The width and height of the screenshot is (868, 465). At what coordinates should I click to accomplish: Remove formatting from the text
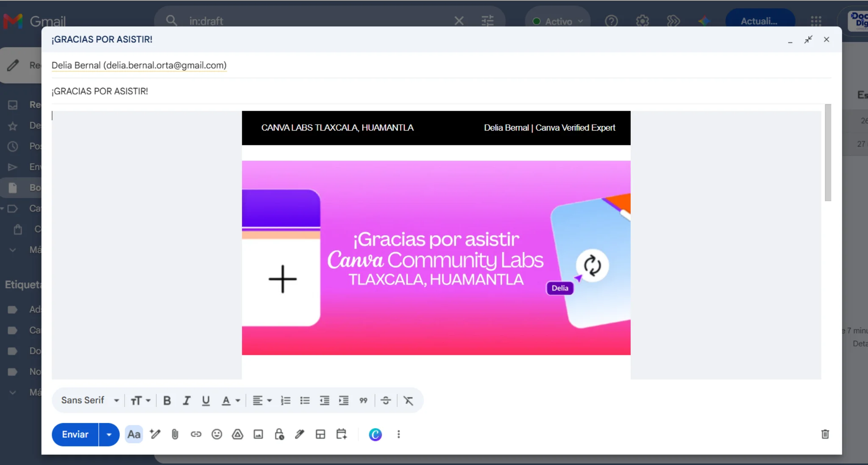[x=408, y=401]
